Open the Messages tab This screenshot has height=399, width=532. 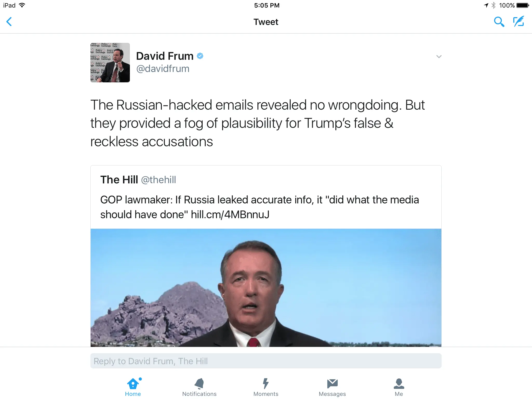click(332, 387)
